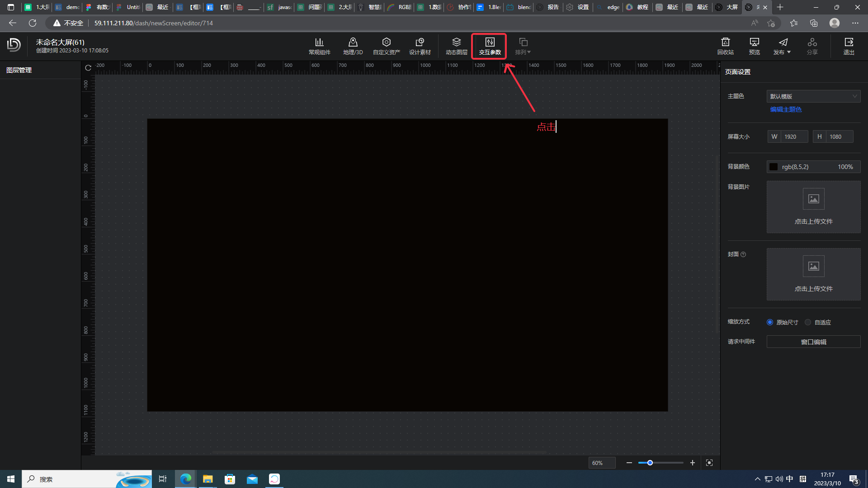Switch to the demo browser tab
This screenshot has width=868, height=488.
[x=67, y=7]
